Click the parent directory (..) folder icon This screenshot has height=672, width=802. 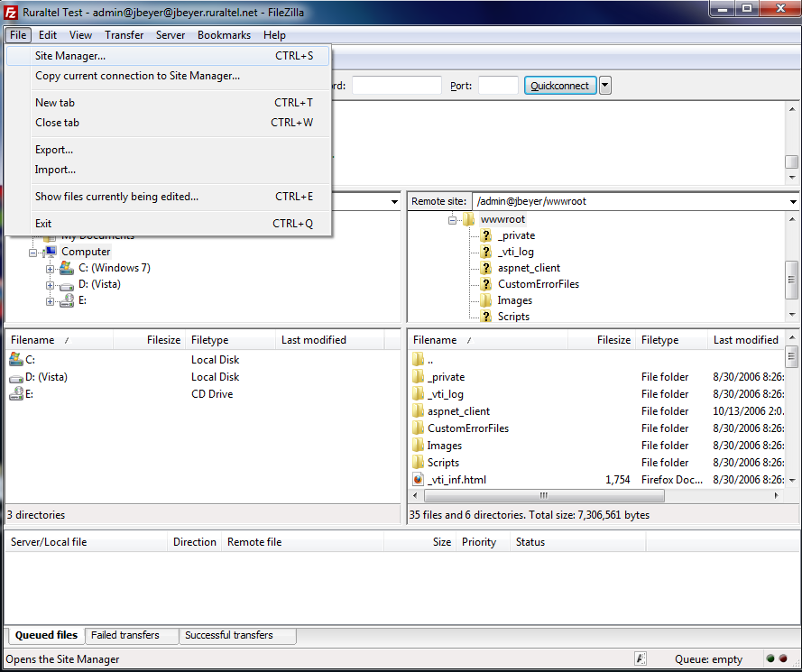pyautogui.click(x=419, y=360)
